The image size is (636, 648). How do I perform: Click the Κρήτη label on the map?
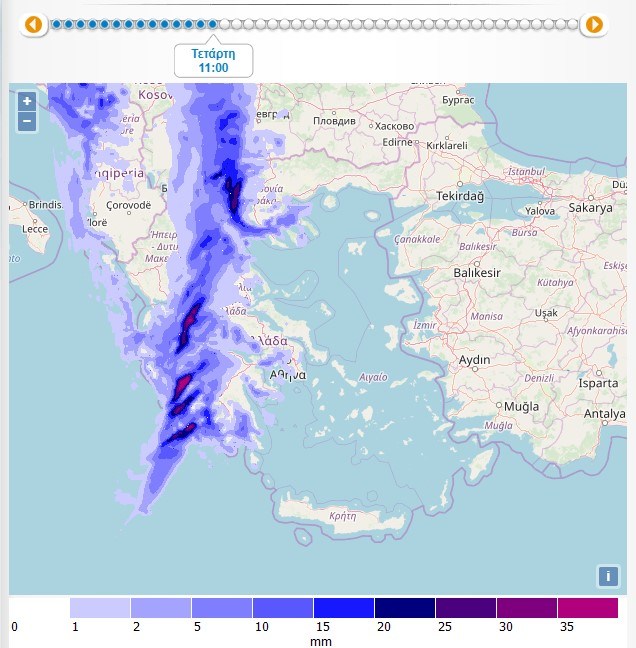[x=343, y=516]
